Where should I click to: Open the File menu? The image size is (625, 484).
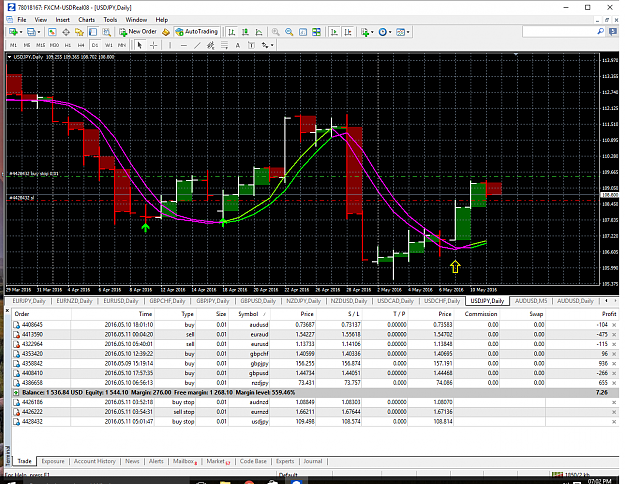[x=22, y=20]
